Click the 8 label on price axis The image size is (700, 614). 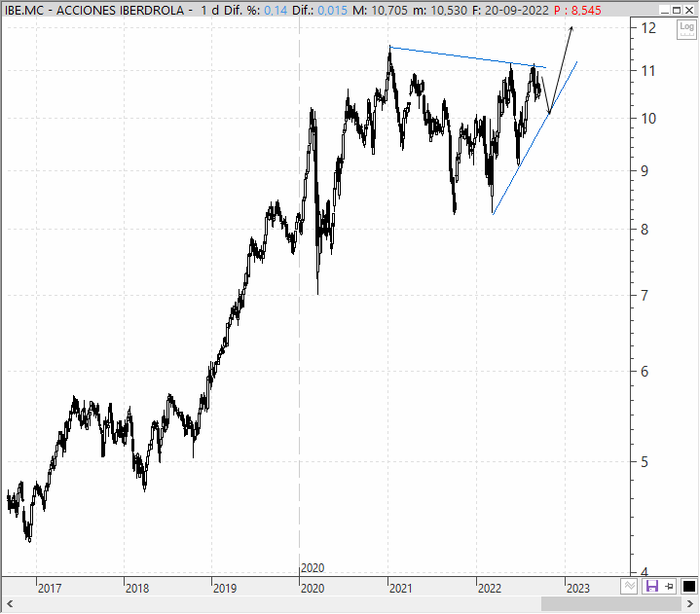click(x=645, y=230)
